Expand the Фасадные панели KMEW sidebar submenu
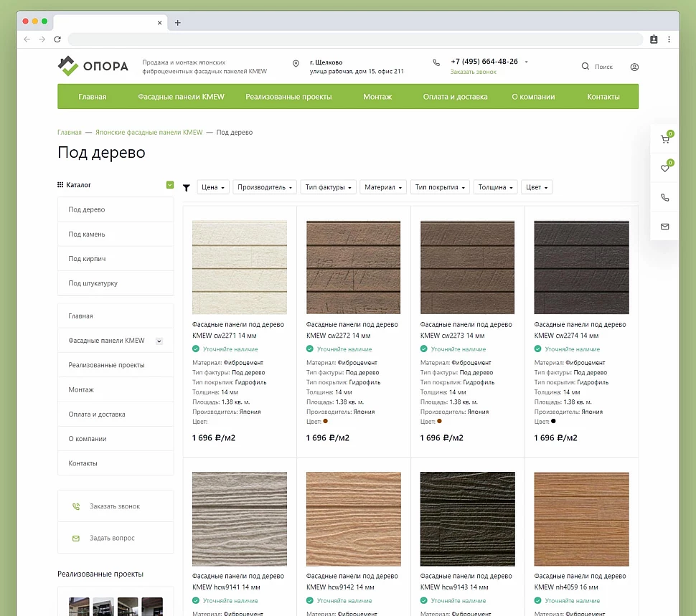Screen dimensions: 696x616 pyautogui.click(x=159, y=341)
